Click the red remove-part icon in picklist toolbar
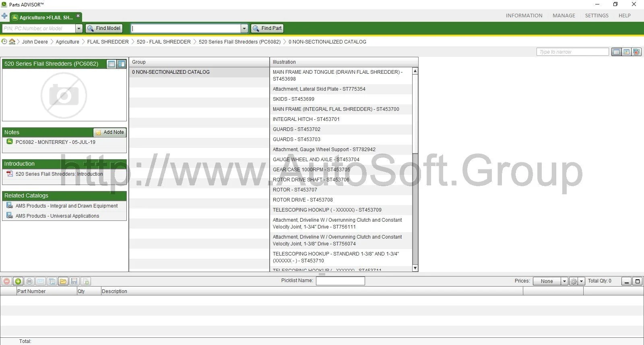The image size is (644, 345). [6, 281]
